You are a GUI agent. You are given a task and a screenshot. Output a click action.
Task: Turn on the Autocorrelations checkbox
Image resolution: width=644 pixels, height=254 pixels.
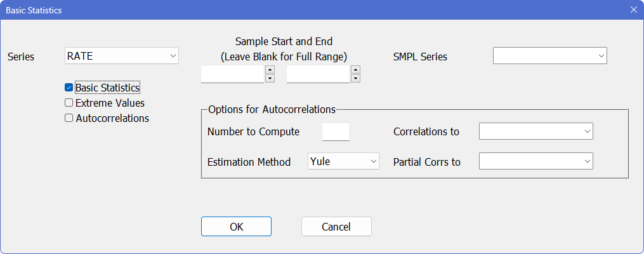[x=69, y=118]
